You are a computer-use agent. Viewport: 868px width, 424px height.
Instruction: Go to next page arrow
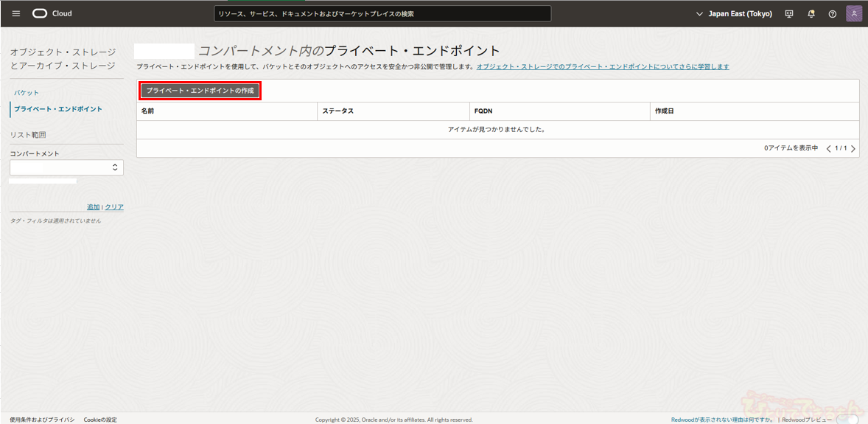click(x=853, y=148)
